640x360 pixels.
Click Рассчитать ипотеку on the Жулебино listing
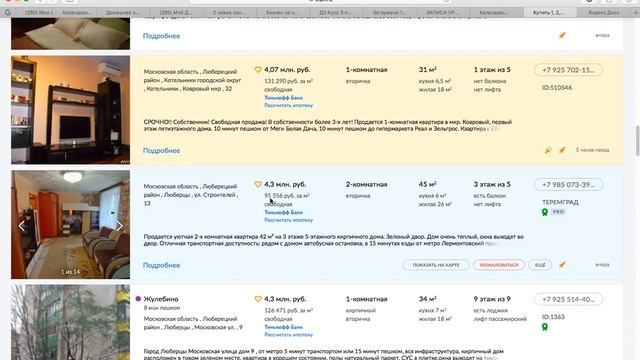[289, 335]
